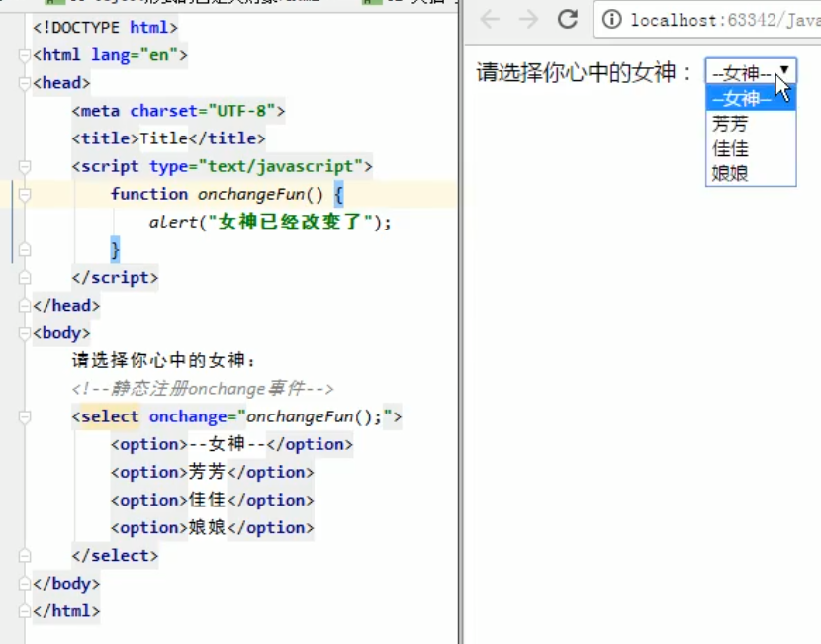Screen dimensions: 821x644
Task: Collapse the onchangeFun function fold marker
Action: point(24,194)
